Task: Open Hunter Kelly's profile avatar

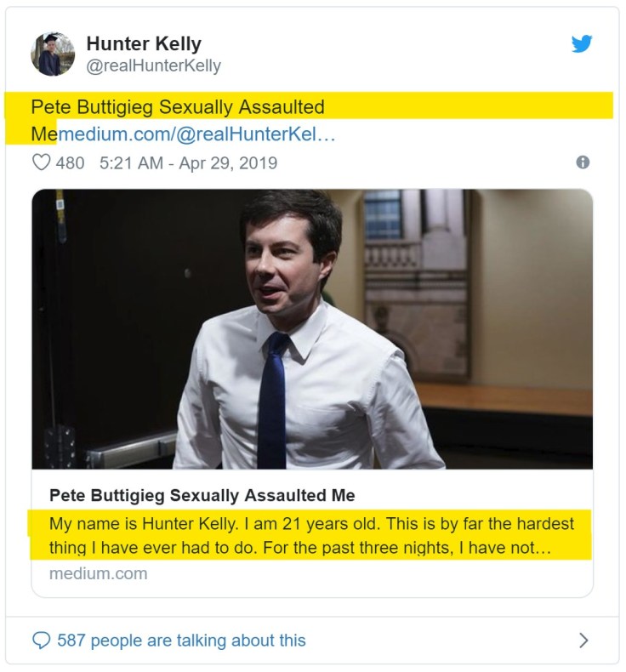Action: click(x=53, y=54)
